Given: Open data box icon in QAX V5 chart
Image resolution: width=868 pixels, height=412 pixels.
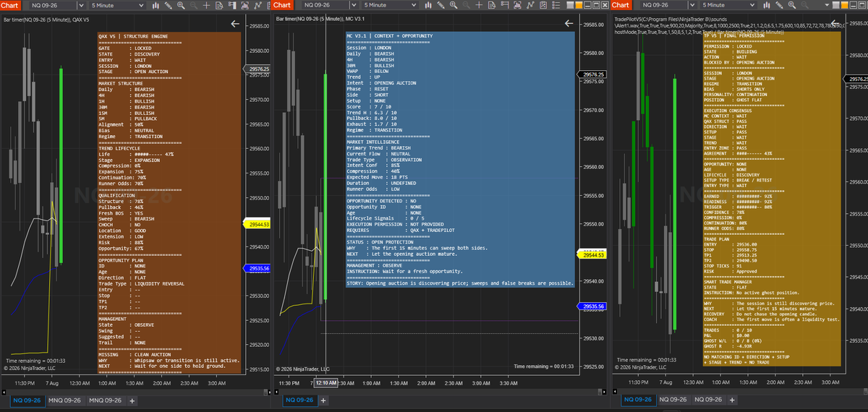Looking at the screenshot, I should 219,5.
